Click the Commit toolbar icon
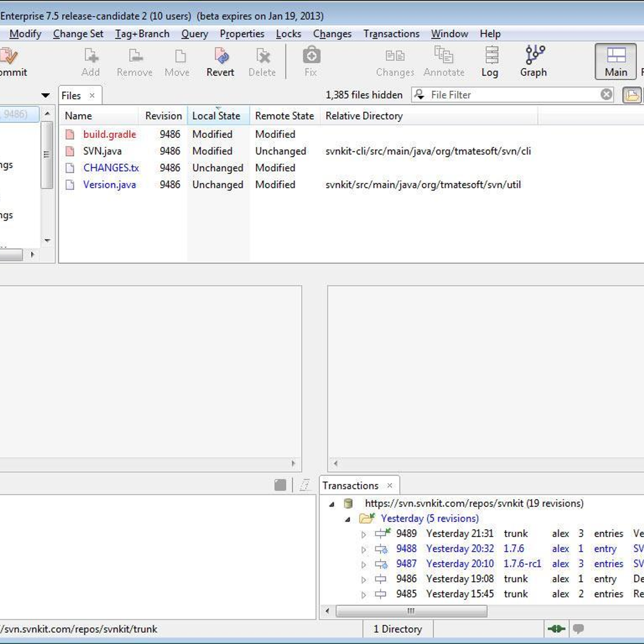The height and width of the screenshot is (644, 644). click(9, 55)
